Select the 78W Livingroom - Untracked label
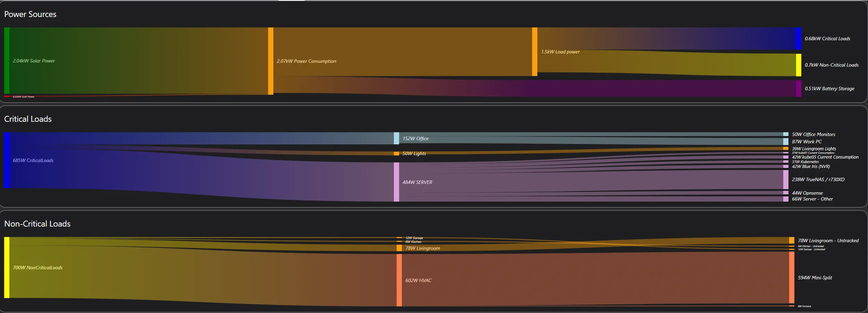 [828, 240]
